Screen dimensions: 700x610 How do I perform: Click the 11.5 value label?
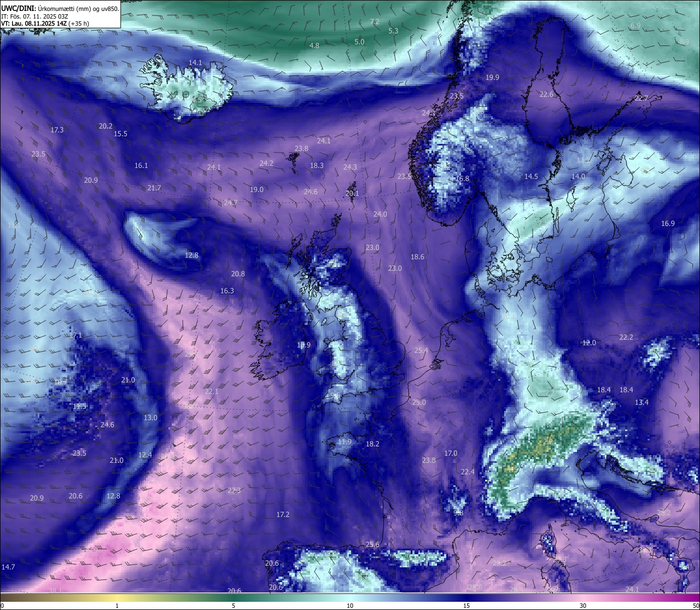79,406
